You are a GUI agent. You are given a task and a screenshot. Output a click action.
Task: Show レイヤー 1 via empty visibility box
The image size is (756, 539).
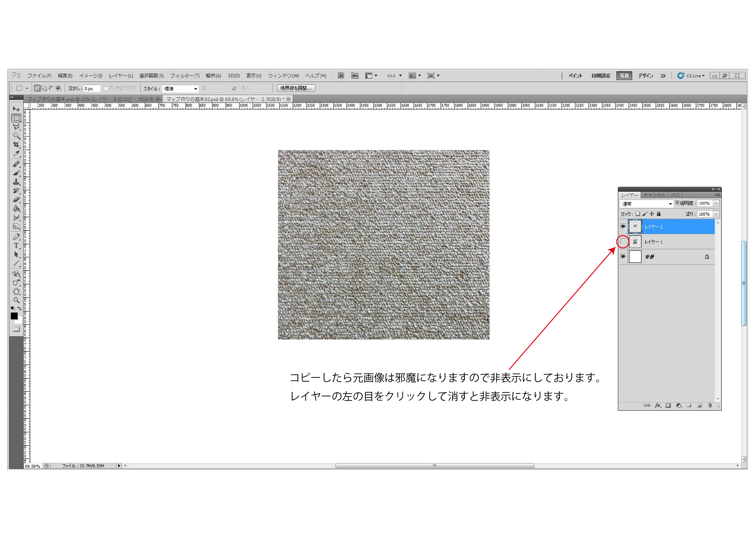click(623, 242)
